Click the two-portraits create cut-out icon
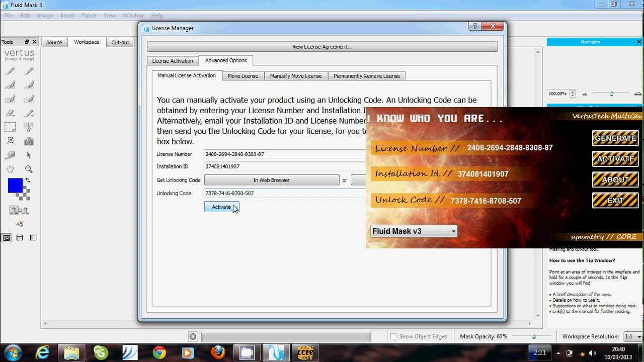644x362 pixels. pos(19,210)
